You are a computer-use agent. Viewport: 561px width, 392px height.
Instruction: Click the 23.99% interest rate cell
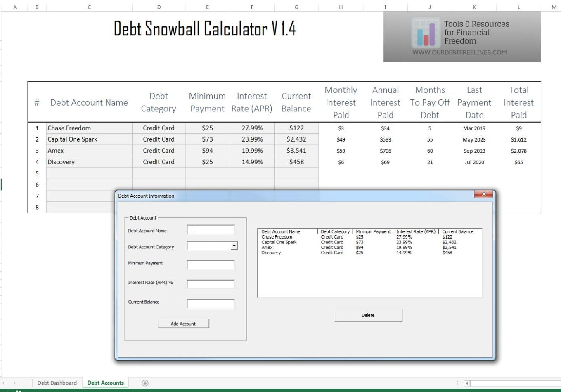click(252, 139)
